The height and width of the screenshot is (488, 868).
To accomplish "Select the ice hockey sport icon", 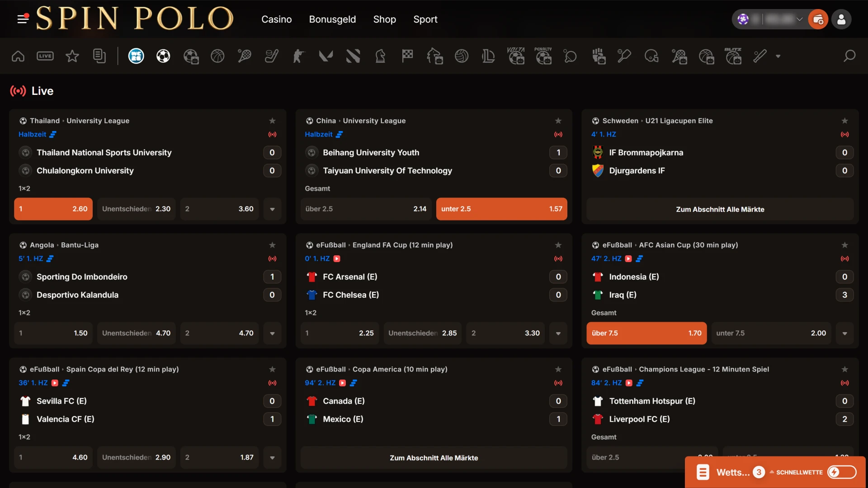I will pos(272,56).
